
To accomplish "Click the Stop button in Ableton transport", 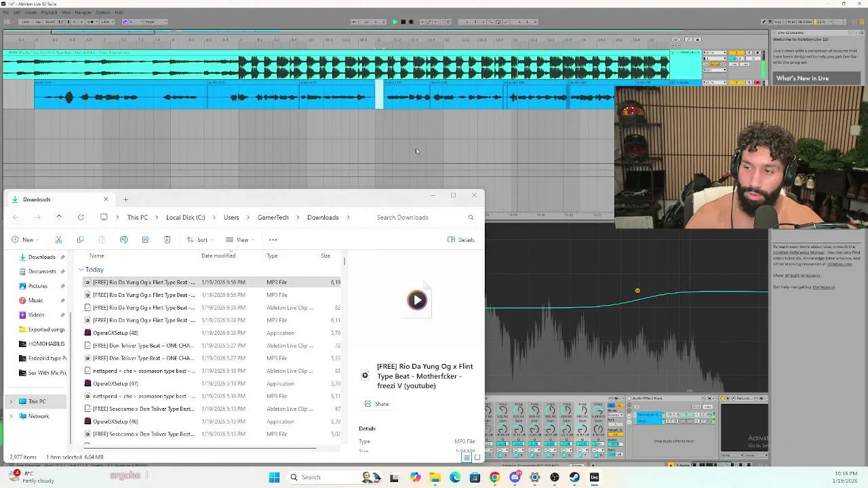I will coord(403,22).
